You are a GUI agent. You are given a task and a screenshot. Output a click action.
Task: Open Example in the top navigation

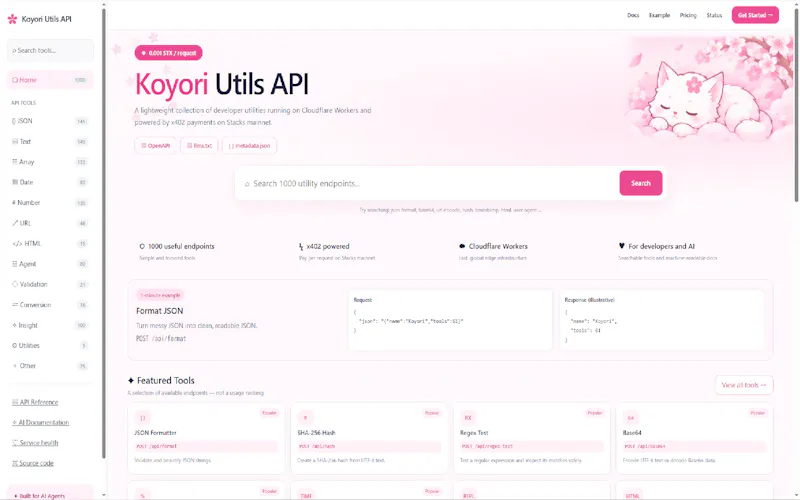659,15
